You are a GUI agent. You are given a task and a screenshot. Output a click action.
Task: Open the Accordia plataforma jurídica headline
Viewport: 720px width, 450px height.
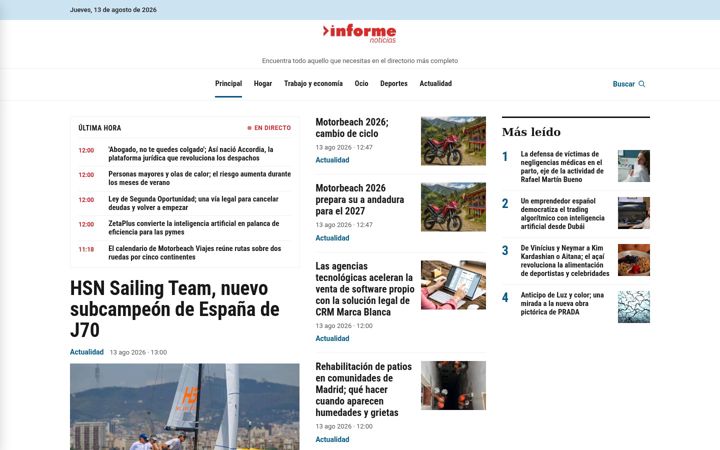coord(191,154)
